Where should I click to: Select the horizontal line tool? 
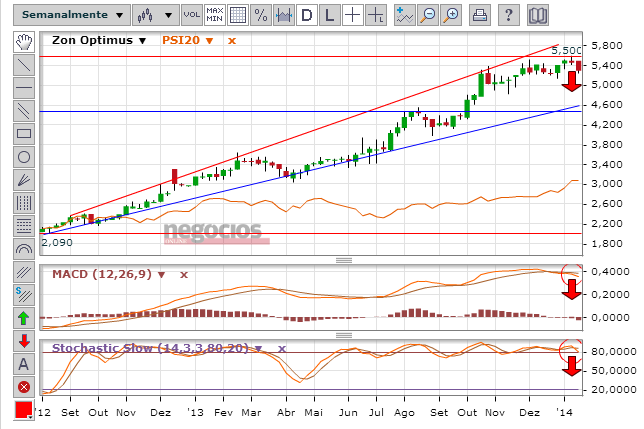(24, 87)
